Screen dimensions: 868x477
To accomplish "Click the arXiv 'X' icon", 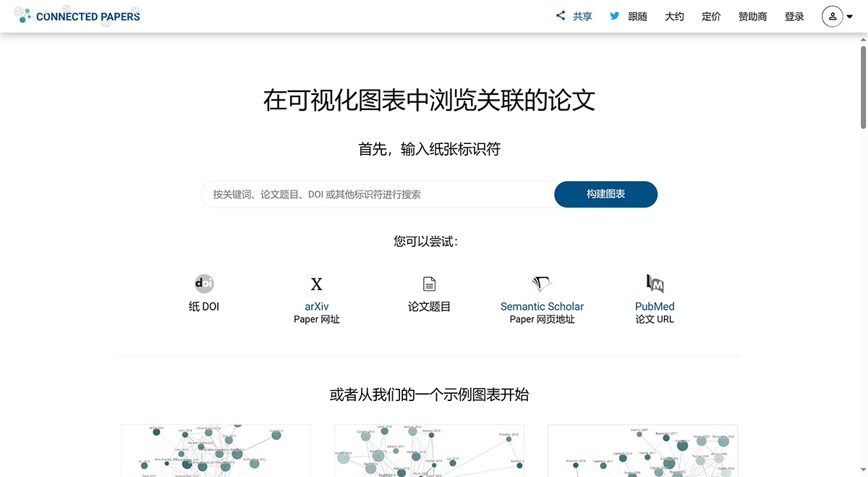I will (316, 283).
